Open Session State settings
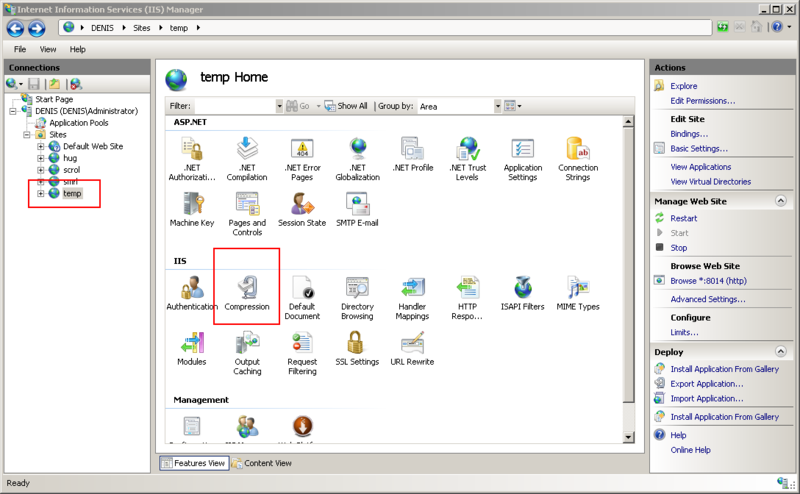 click(302, 209)
